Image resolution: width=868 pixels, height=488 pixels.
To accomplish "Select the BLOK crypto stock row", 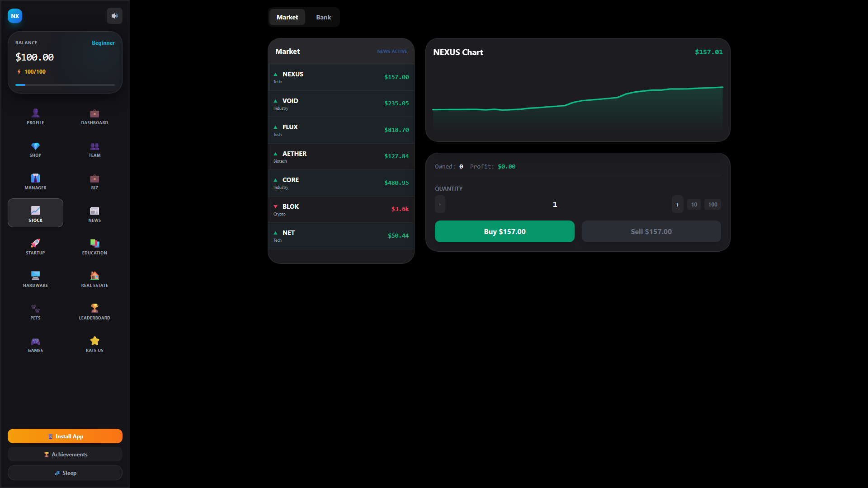I will tap(341, 209).
